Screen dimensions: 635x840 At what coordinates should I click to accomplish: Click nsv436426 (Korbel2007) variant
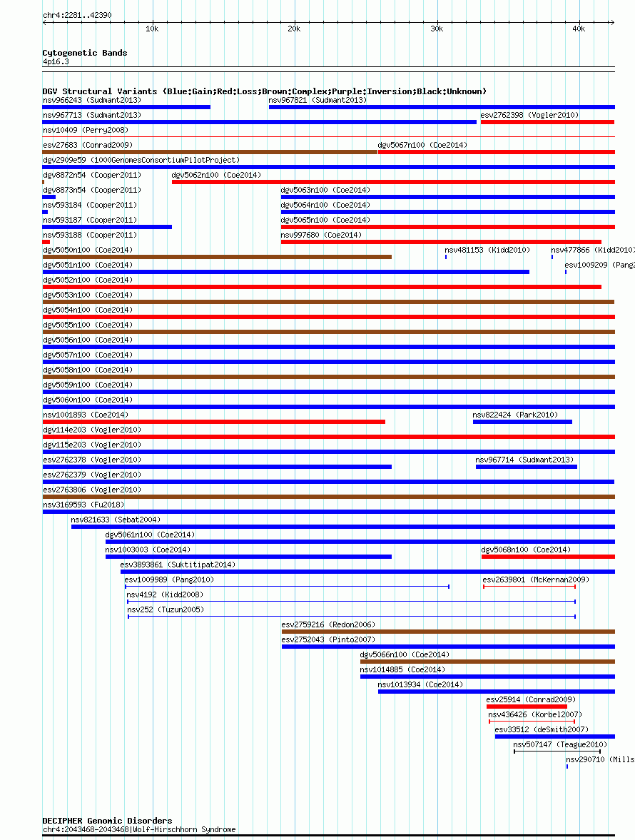click(x=532, y=722)
